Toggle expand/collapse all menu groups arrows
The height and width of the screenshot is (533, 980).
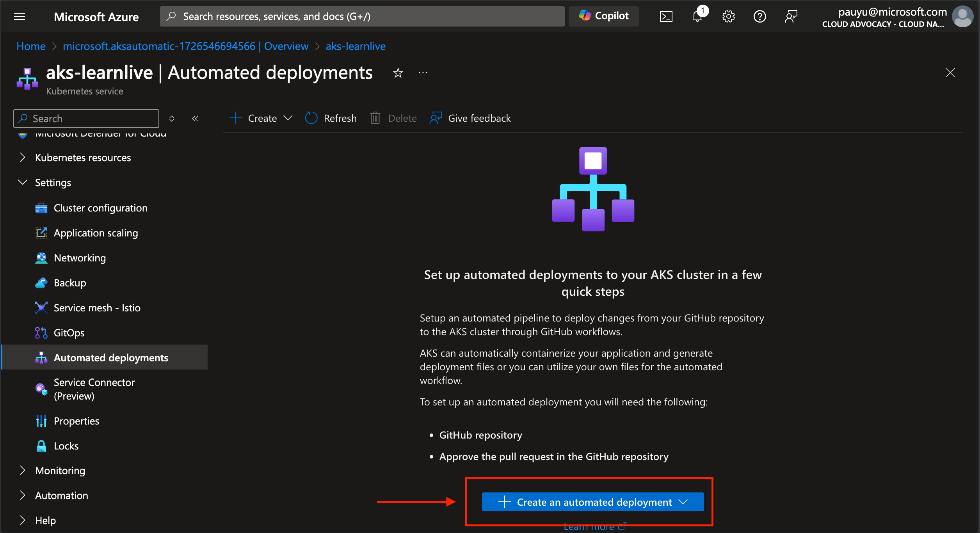tap(172, 119)
